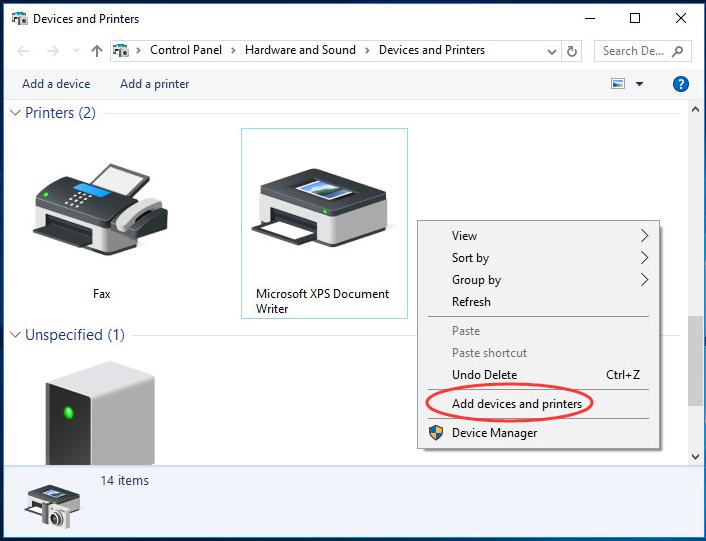Select Microsoft XPS Document Writer printer
This screenshot has height=541, width=706.
323,208
